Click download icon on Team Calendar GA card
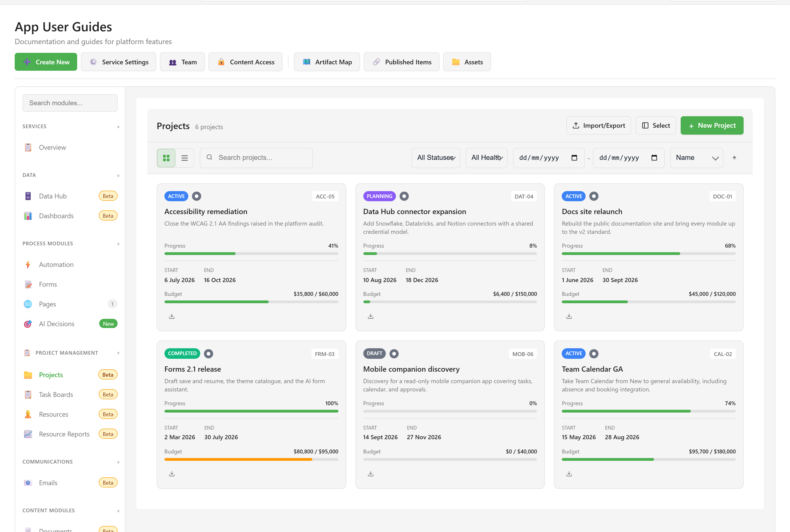This screenshot has width=790, height=532. pyautogui.click(x=569, y=474)
